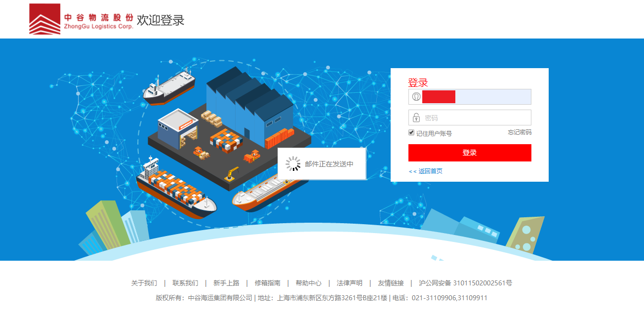Click the loading spinner in the mail popup

(x=293, y=164)
